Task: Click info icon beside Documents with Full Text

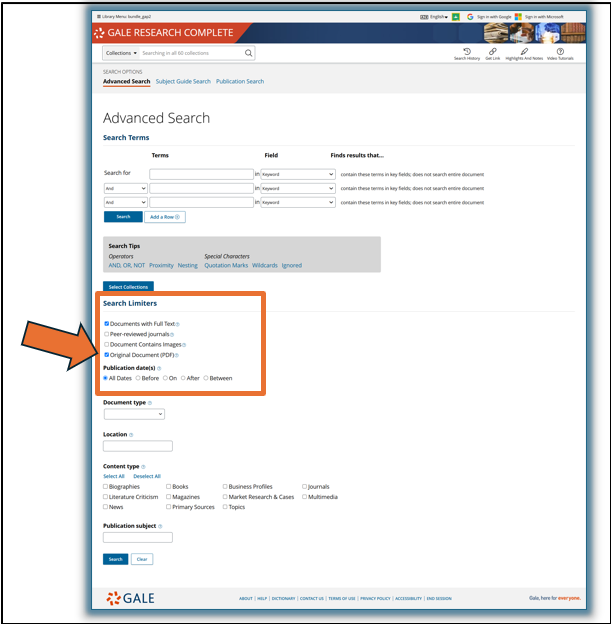Action: 178,324
